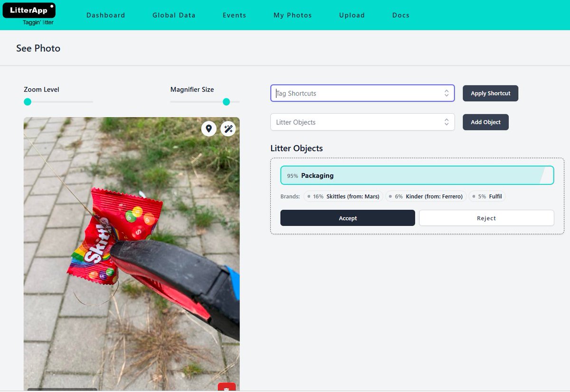Open the Upload page
Viewport: 570px width, 392px height.
352,15
